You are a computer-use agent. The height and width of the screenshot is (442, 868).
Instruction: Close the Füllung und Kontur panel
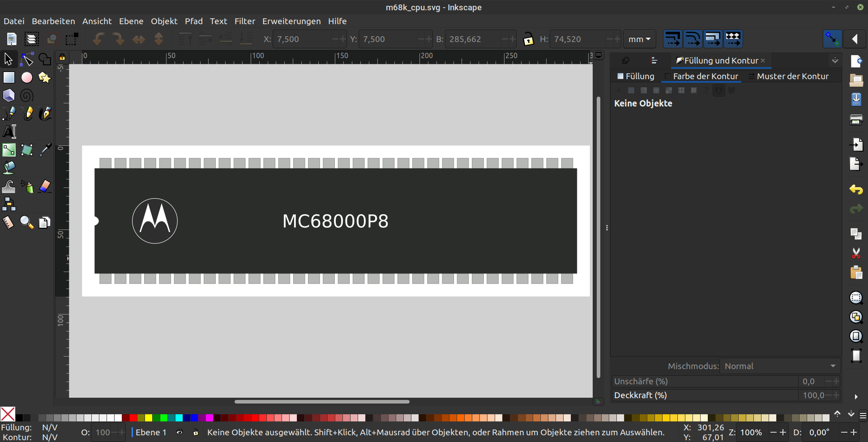(x=763, y=60)
